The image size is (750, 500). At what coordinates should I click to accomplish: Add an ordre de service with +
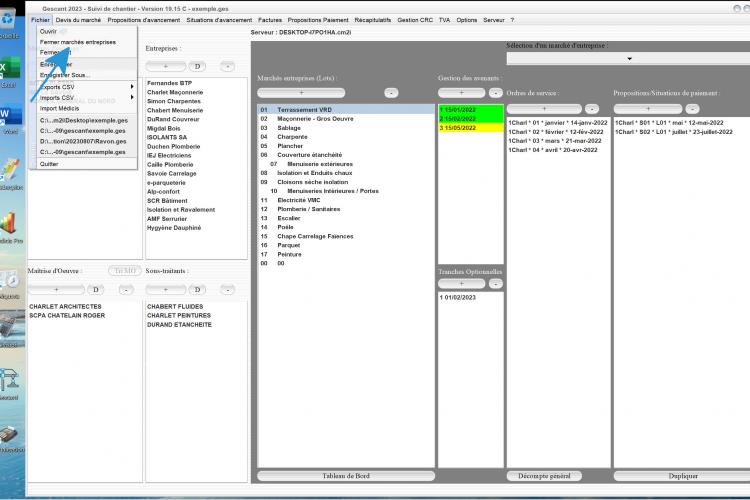coord(544,109)
